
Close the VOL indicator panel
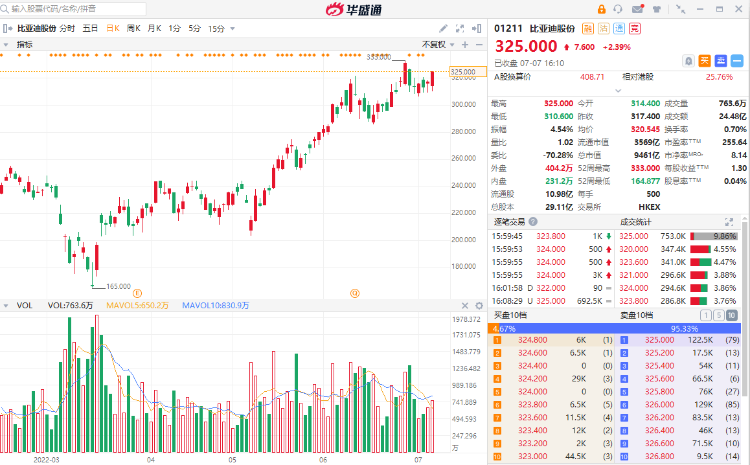click(x=465, y=305)
